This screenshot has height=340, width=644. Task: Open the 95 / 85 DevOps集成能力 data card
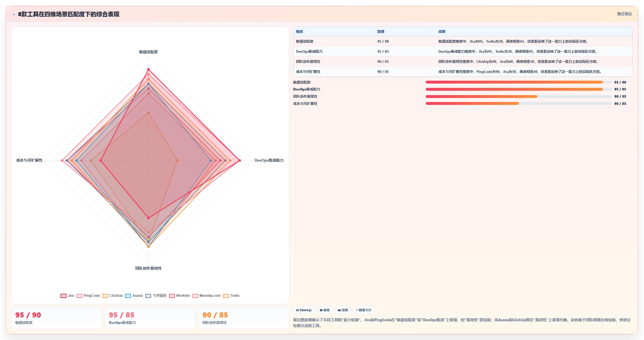pos(150,318)
